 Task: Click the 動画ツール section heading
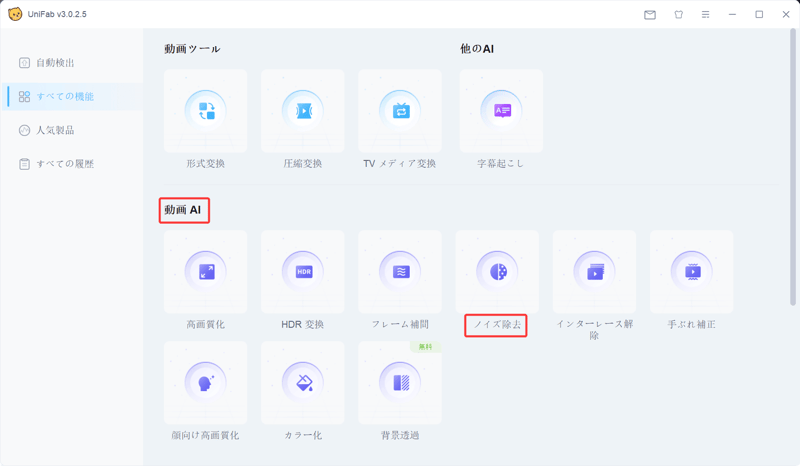192,49
